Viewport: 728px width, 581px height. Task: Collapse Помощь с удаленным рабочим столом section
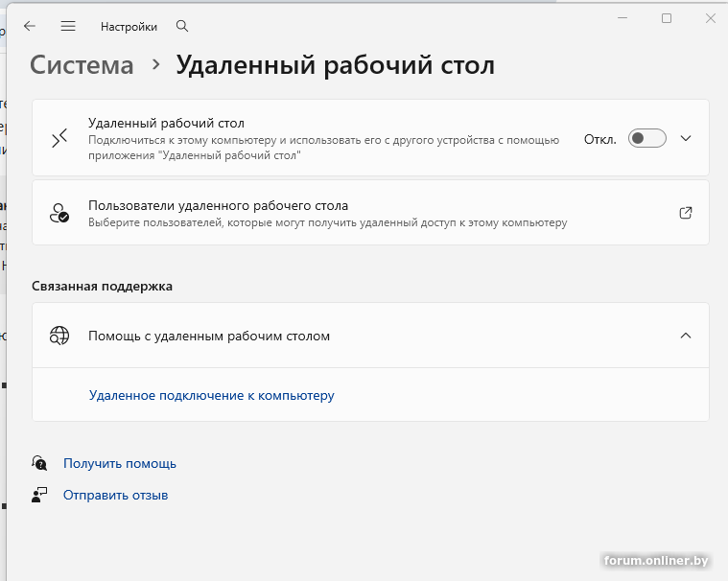click(x=685, y=336)
